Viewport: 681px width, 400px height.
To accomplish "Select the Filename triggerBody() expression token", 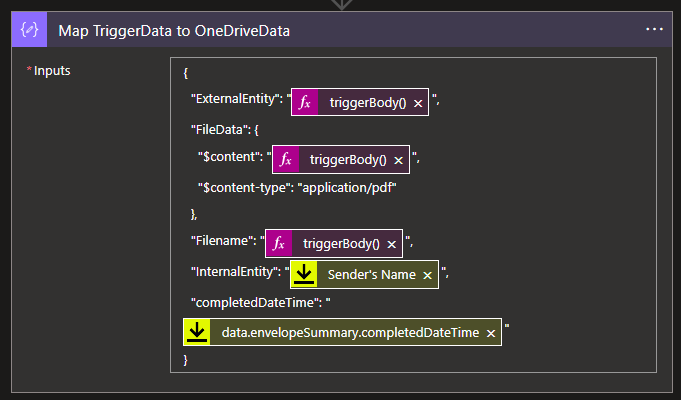I will click(x=341, y=243).
